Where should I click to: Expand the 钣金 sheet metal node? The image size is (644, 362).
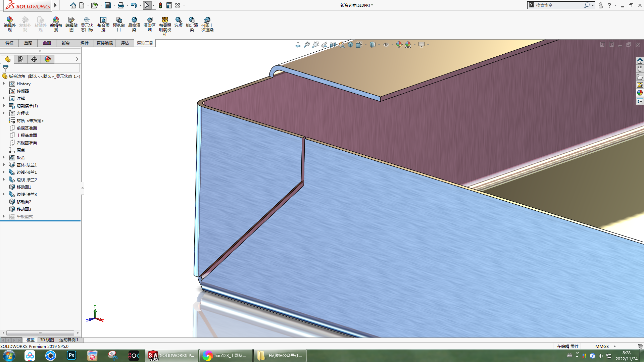(x=4, y=157)
